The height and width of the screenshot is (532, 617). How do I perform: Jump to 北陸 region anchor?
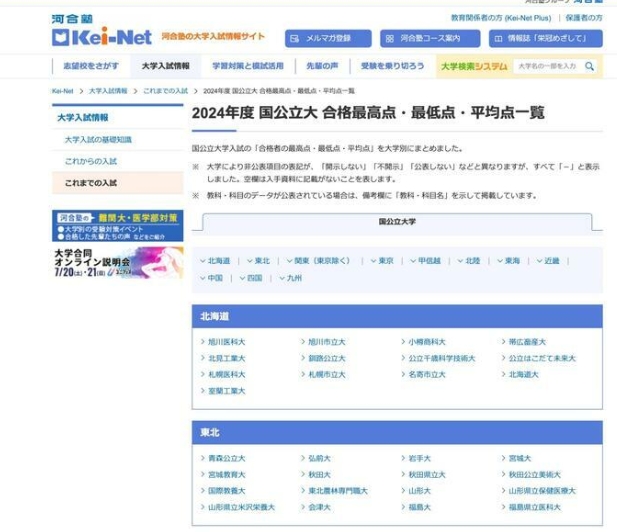pos(468,261)
